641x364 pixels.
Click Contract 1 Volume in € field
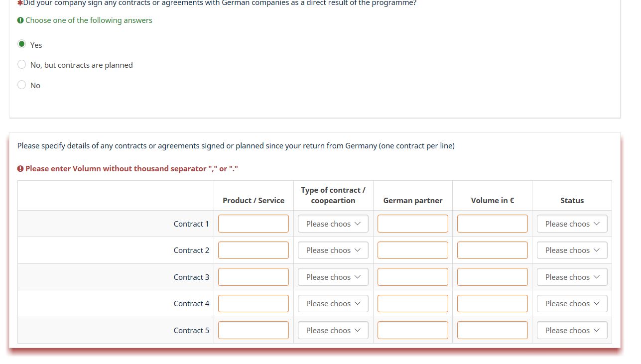click(492, 224)
